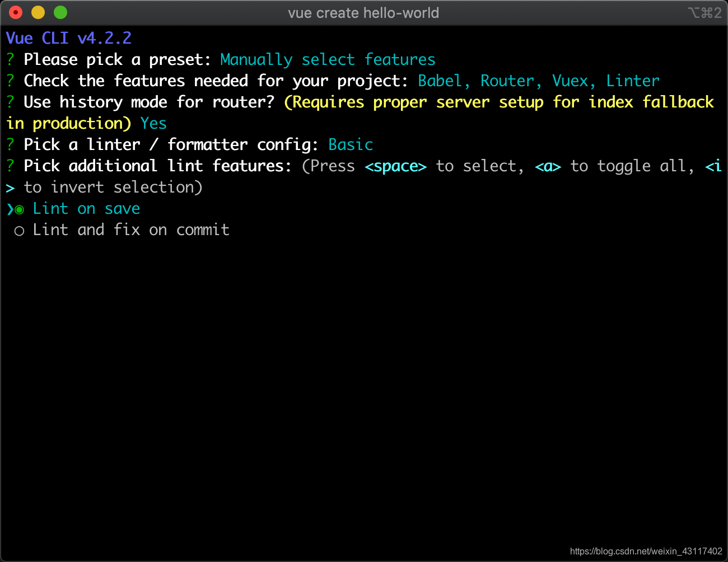Click the 'to invert selection)' hint text

tap(113, 187)
